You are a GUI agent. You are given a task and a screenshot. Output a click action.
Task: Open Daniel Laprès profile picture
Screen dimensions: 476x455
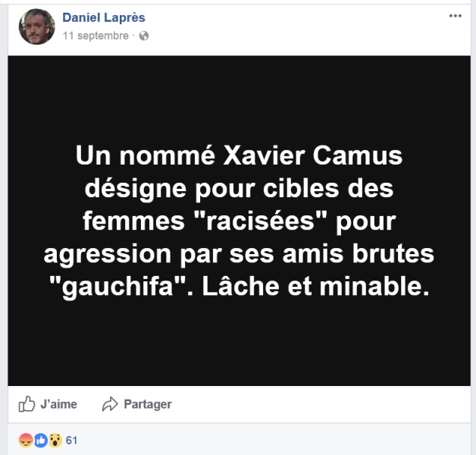pyautogui.click(x=36, y=27)
